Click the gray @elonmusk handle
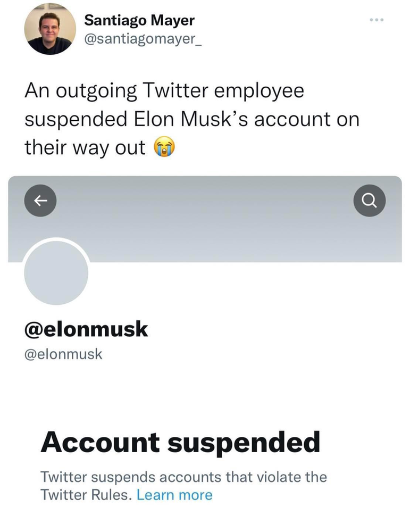Screen dimensions: 410x532 click(63, 354)
